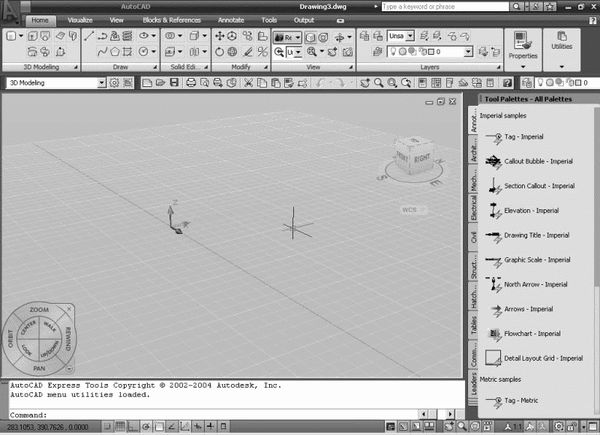Viewport: 600px width, 435px height.
Task: Open the Annotate ribbon tab
Action: click(x=231, y=20)
